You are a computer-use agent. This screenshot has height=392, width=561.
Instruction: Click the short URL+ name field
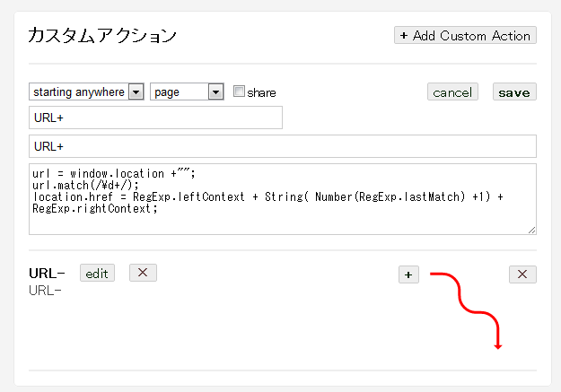(155, 118)
